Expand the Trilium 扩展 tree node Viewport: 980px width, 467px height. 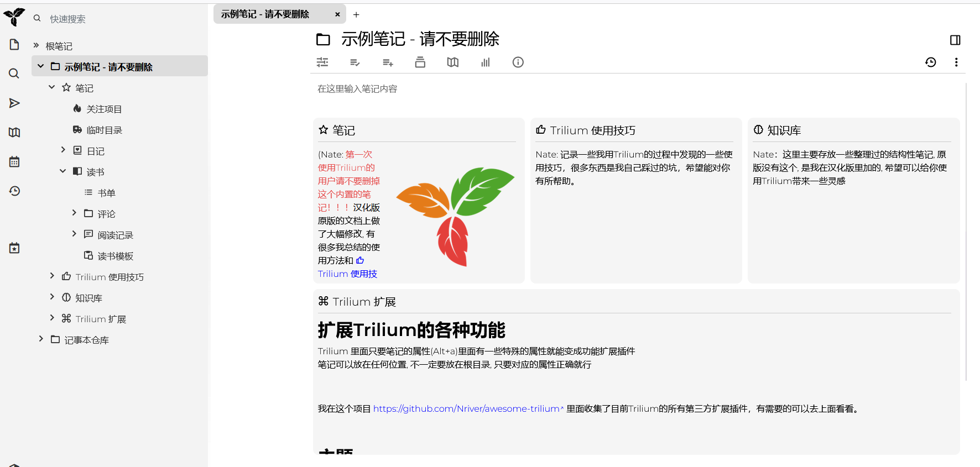(51, 318)
